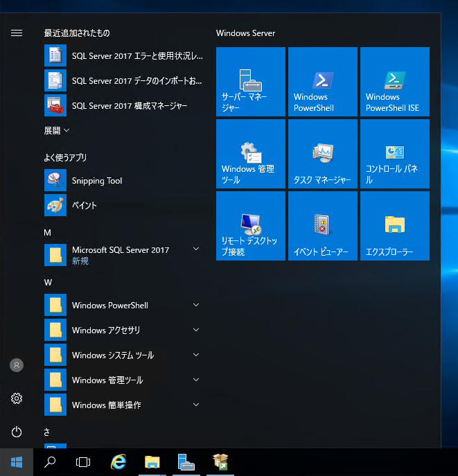
Task: Open the エクスプローラー tile
Action: pyautogui.click(x=395, y=226)
